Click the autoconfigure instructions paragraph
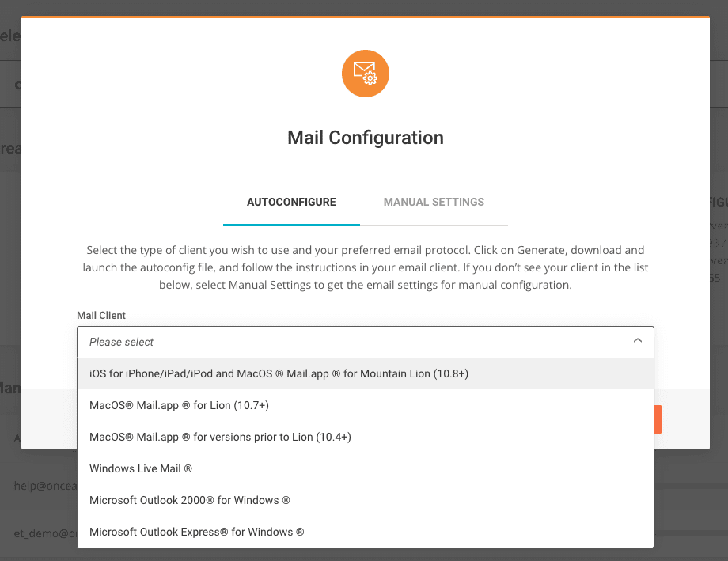The image size is (728, 561). click(x=365, y=267)
